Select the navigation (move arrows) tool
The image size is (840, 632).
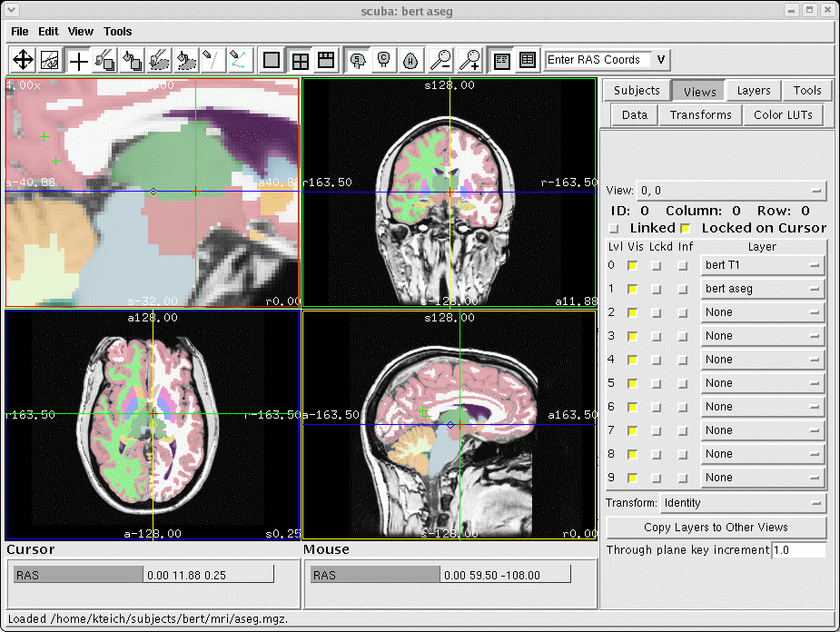pyautogui.click(x=23, y=61)
